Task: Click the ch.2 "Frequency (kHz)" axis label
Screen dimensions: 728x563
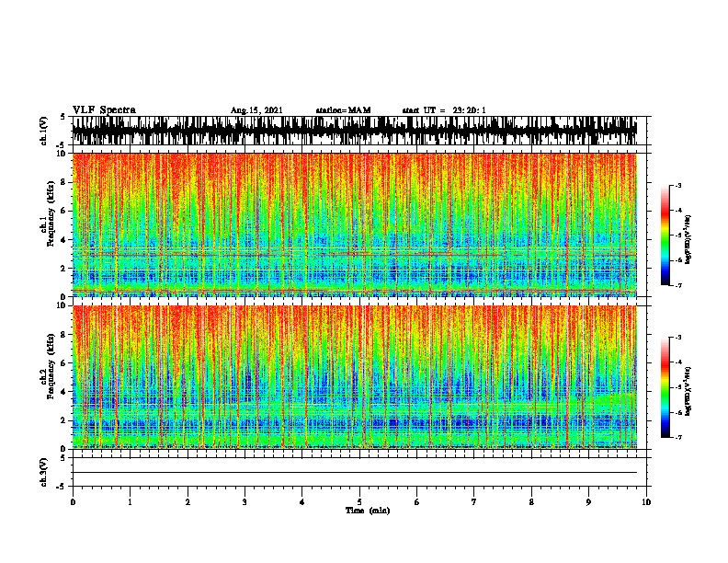Action: pos(51,366)
